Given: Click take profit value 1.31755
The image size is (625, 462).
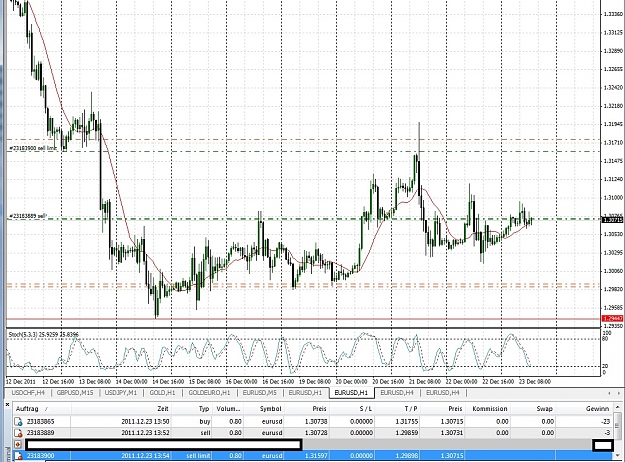Looking at the screenshot, I should 407,421.
